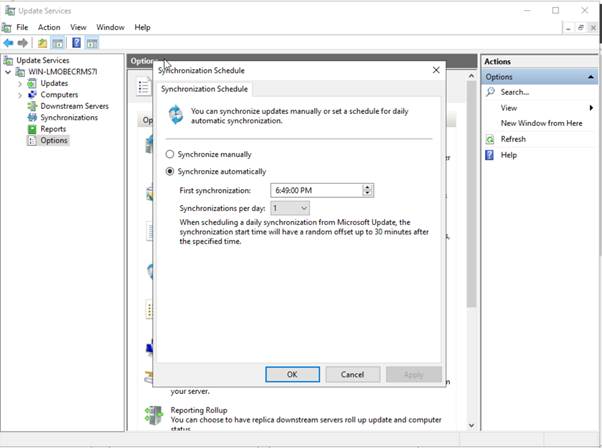Click the Updates node icon
The image size is (602, 448).
32,83
